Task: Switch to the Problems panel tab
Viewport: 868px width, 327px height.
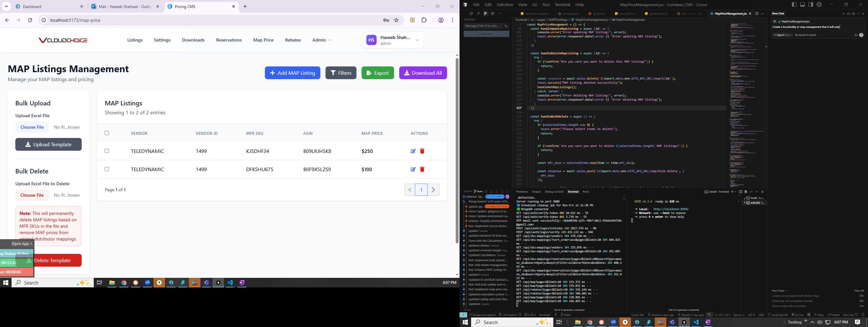Action: 522,192
